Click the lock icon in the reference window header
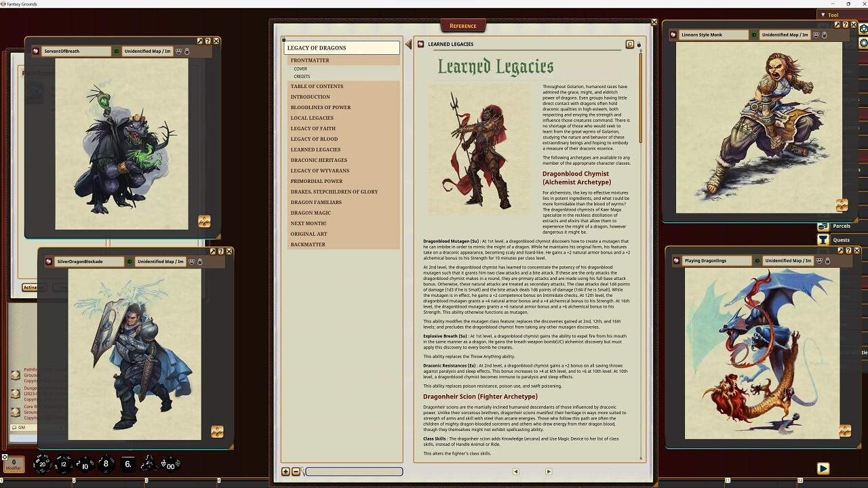 (638, 44)
